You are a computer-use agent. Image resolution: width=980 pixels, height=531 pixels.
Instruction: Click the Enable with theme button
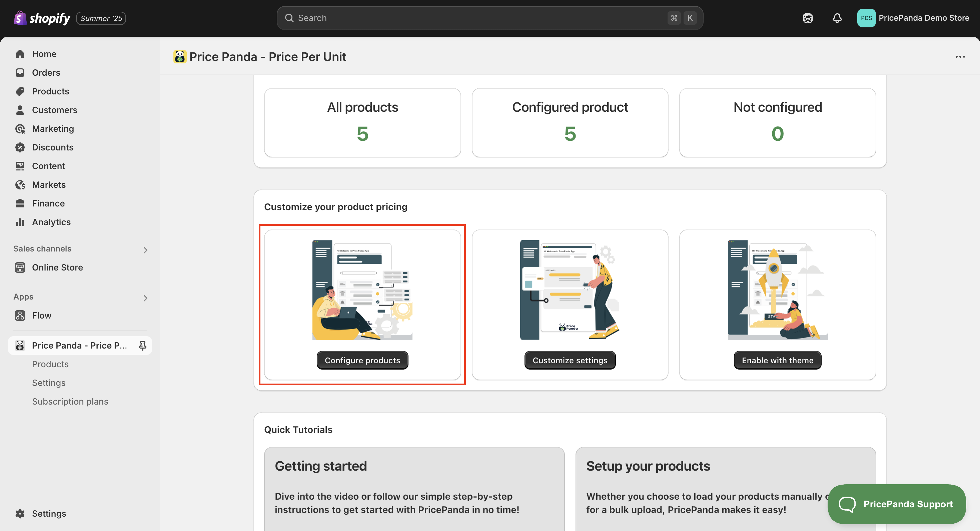pos(777,360)
